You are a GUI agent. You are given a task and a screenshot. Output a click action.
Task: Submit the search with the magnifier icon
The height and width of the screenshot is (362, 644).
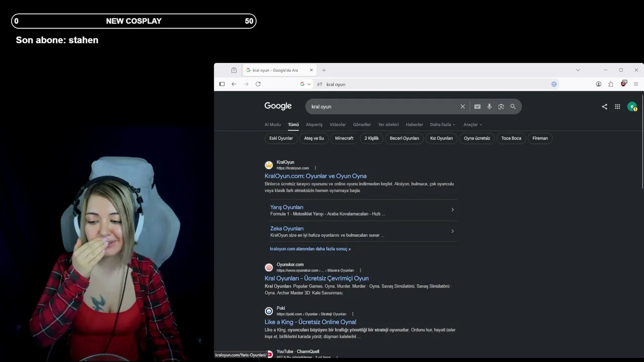513,107
